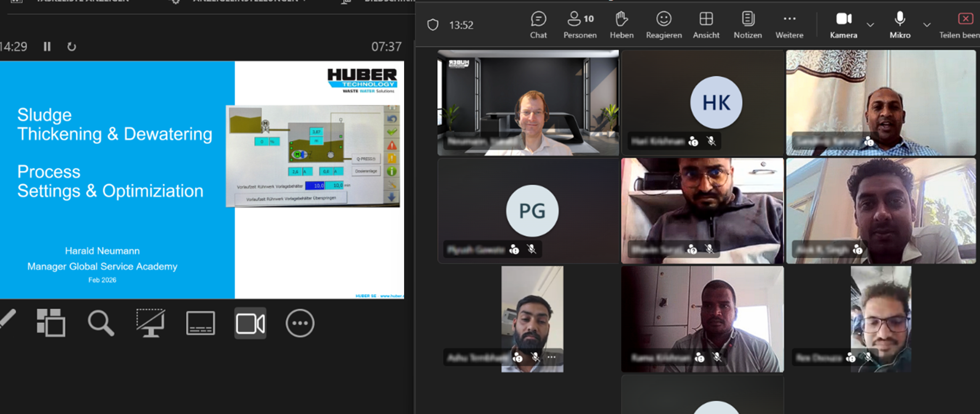This screenshot has width=980, height=414.
Task: Open Notizen meeting notes
Action: 748,25
